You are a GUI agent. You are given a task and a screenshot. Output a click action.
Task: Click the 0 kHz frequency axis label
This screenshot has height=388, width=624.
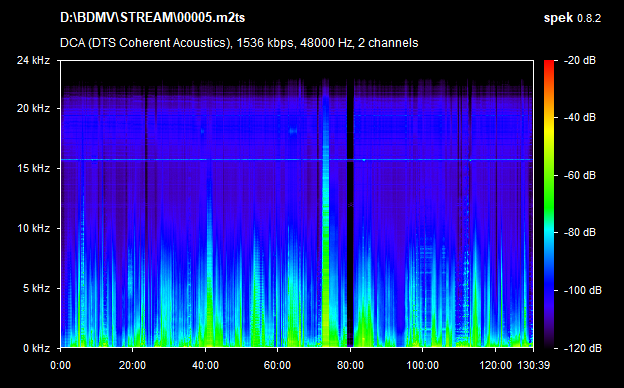point(36,348)
